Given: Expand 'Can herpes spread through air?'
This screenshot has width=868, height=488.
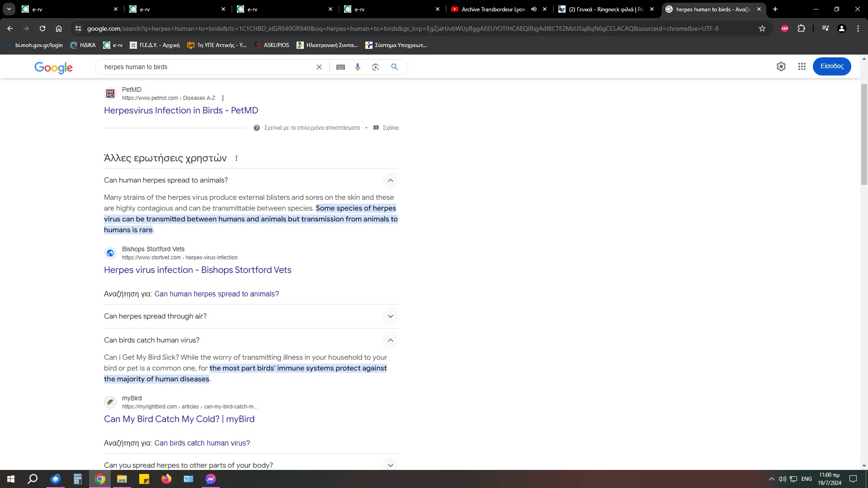Looking at the screenshot, I should click(391, 316).
